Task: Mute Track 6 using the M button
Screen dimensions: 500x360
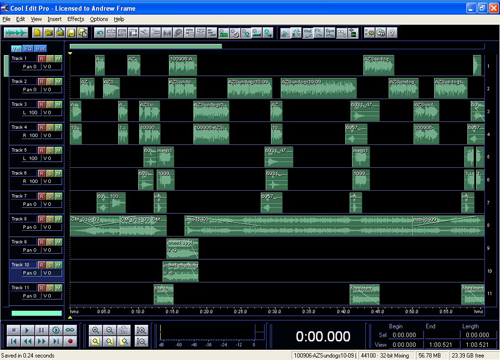Action: (x=58, y=174)
